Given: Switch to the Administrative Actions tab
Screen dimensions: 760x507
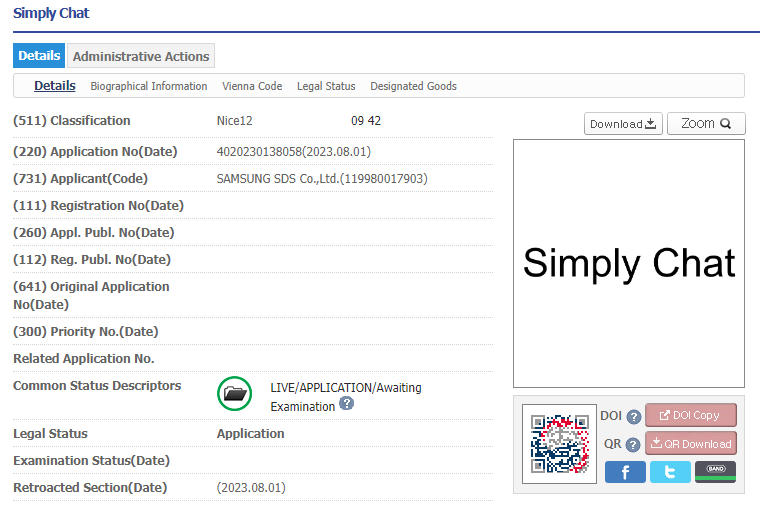Looking at the screenshot, I should pyautogui.click(x=141, y=56).
